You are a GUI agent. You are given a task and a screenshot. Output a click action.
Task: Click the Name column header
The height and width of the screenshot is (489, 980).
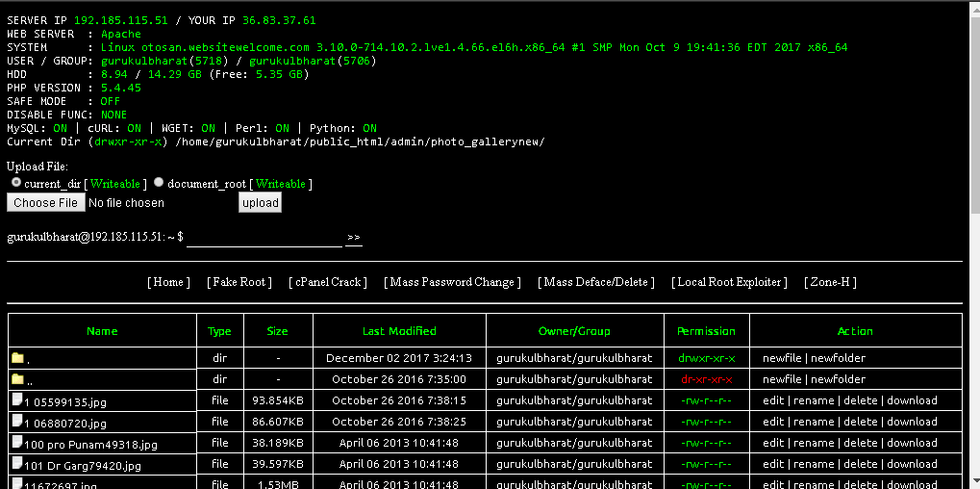pos(102,331)
